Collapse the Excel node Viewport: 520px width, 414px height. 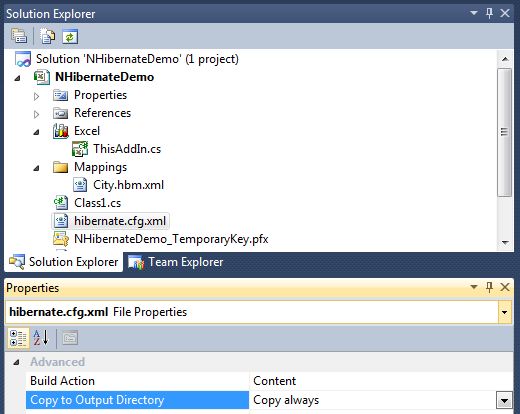[x=36, y=132]
